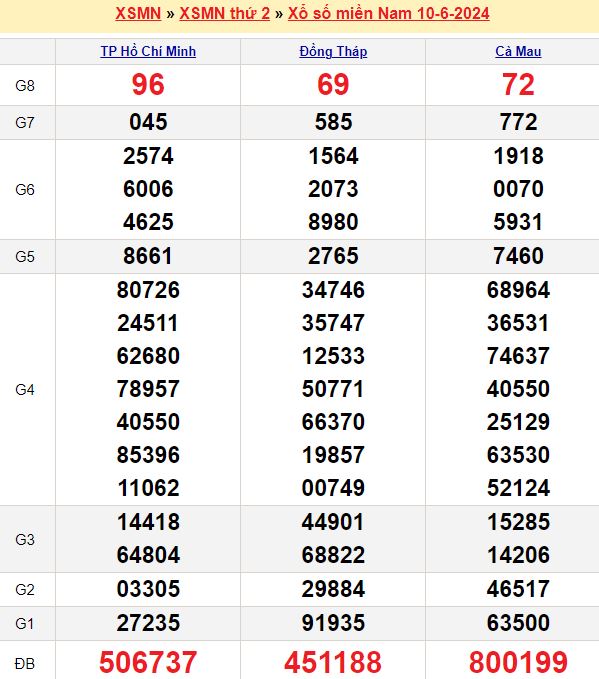Image resolution: width=599 pixels, height=679 pixels.
Task: Select G8 prize 72 for Cà Mau
Action: pyautogui.click(x=518, y=84)
